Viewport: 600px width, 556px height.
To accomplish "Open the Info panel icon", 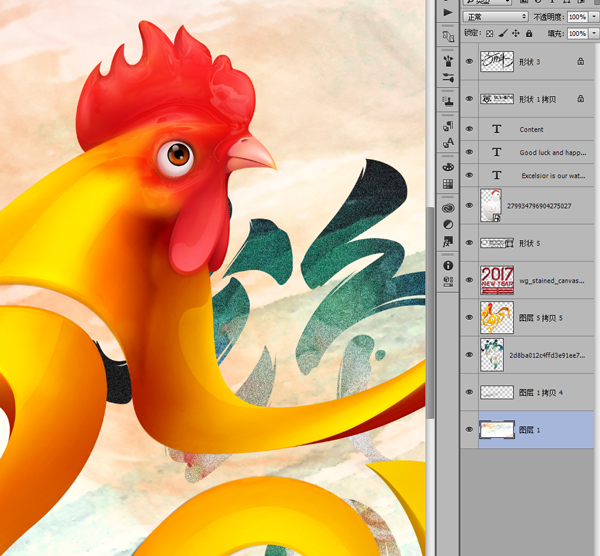I will [448, 266].
